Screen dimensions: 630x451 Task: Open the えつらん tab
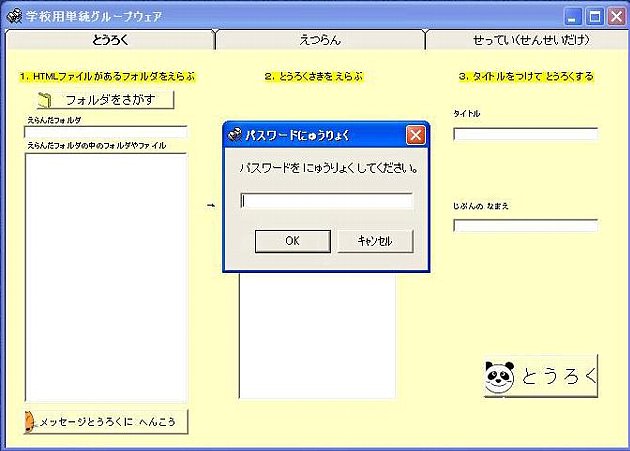coord(319,40)
